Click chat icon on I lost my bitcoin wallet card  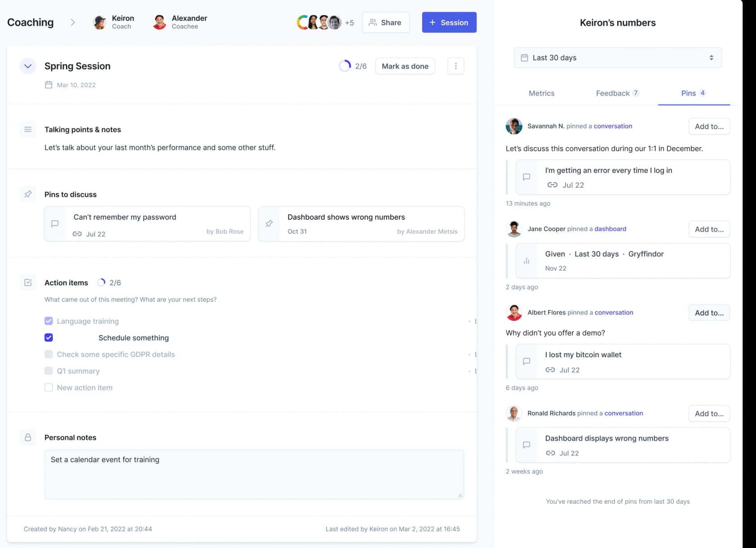(526, 361)
